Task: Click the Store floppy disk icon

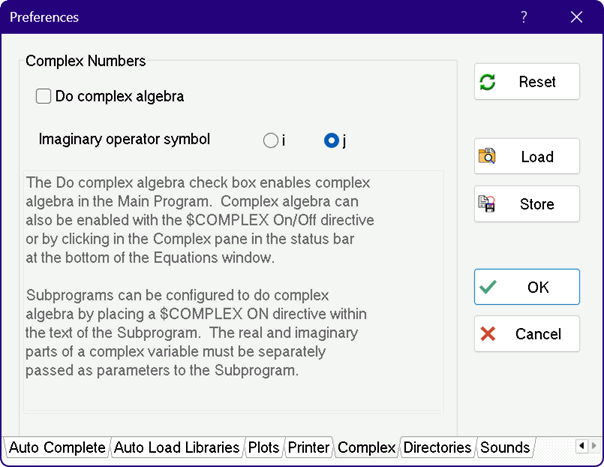Action: [488, 204]
